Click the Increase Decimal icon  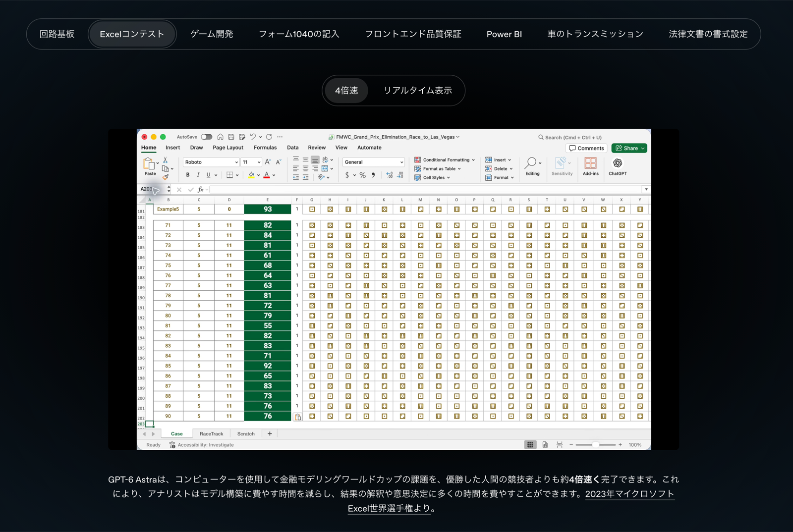[389, 175]
